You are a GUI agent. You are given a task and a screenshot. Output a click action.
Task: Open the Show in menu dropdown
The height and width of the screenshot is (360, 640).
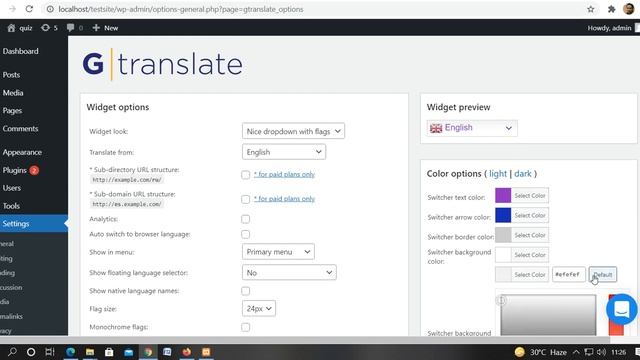278,252
